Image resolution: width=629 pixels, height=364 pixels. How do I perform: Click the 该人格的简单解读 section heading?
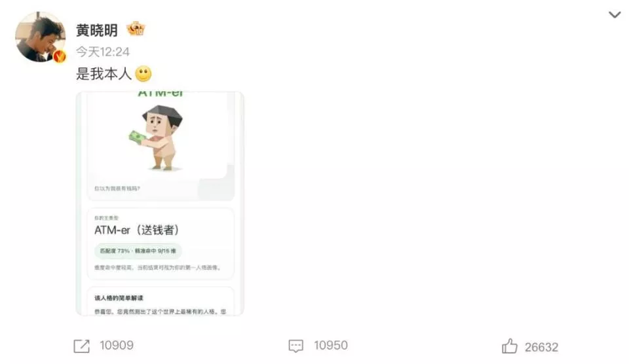(119, 298)
